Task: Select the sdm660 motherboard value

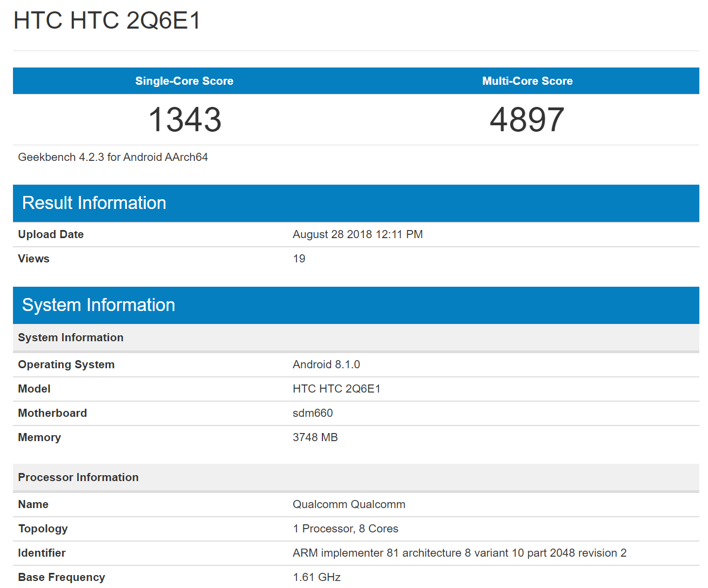Action: [313, 413]
